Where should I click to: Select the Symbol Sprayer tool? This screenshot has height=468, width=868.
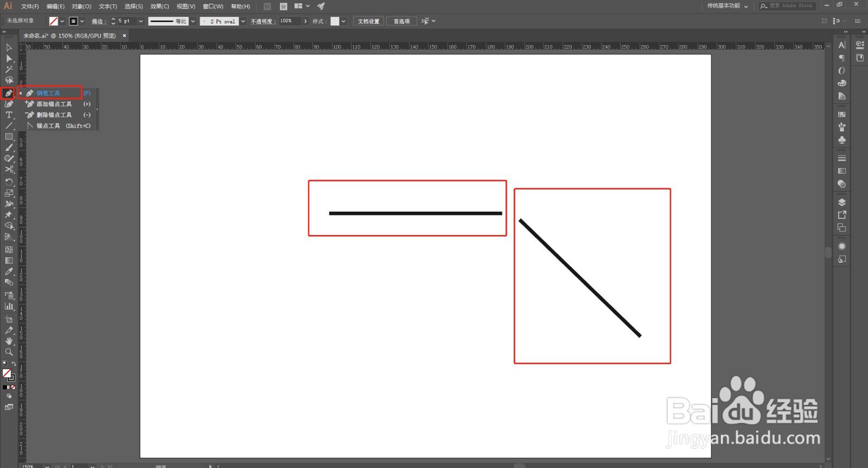pyautogui.click(x=9, y=295)
